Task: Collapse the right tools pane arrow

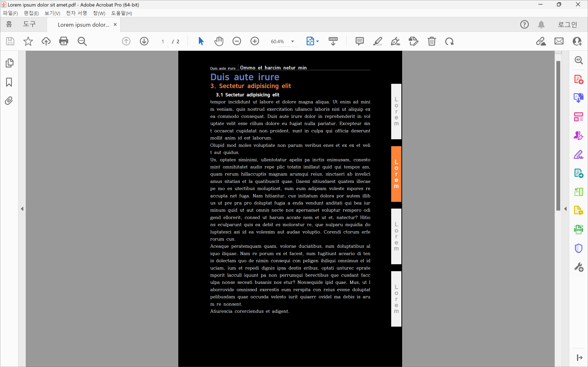Action: [565, 209]
